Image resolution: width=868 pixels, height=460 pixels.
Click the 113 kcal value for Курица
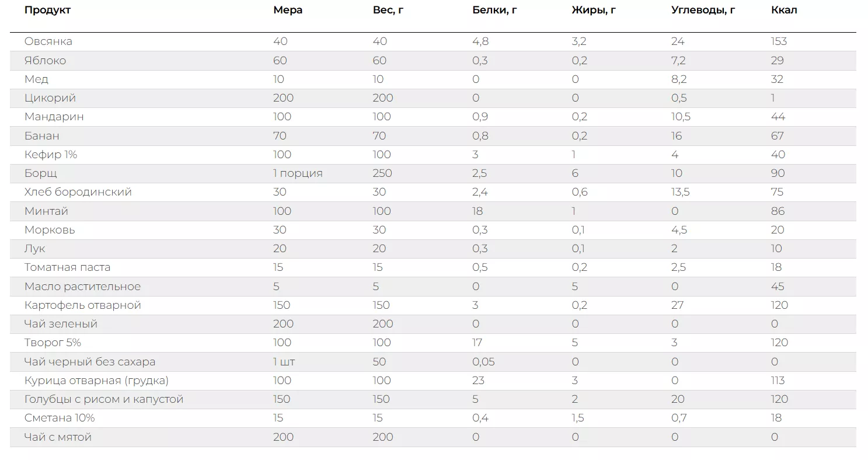(x=778, y=381)
